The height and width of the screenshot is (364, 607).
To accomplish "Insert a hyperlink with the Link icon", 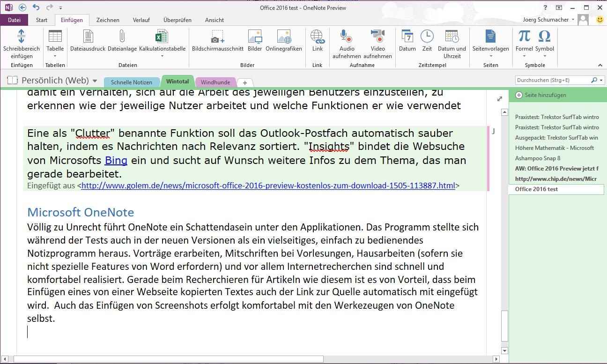I will pos(318,36).
